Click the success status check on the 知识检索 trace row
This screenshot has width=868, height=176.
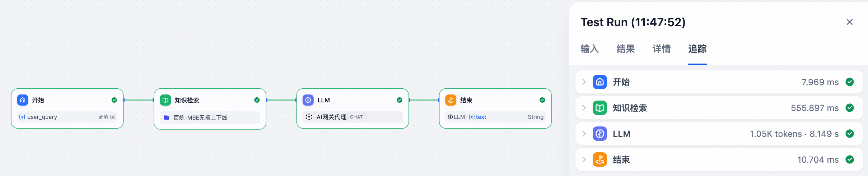[x=849, y=108]
